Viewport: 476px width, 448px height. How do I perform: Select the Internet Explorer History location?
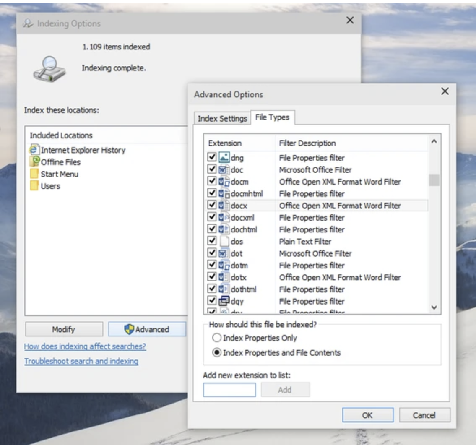(83, 150)
